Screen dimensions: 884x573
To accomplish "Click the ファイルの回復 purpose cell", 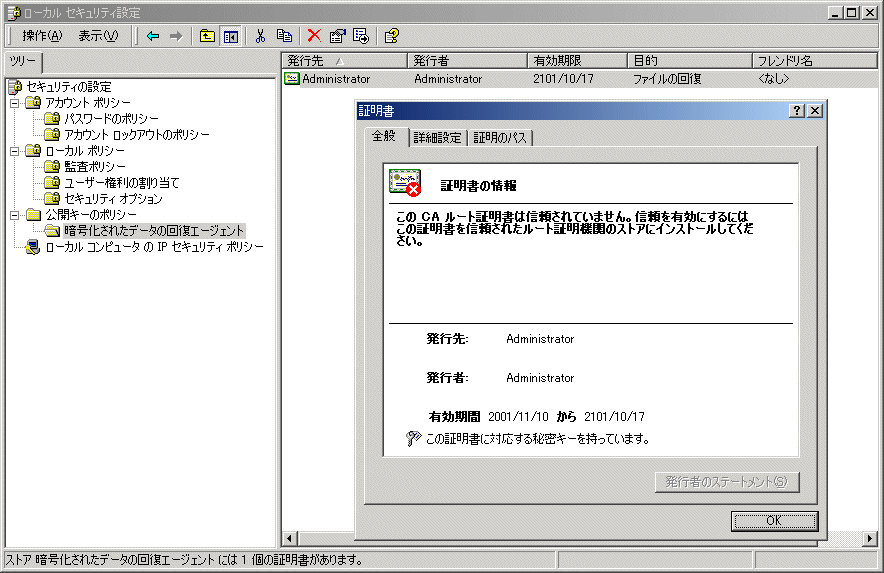I will pyautogui.click(x=667, y=79).
